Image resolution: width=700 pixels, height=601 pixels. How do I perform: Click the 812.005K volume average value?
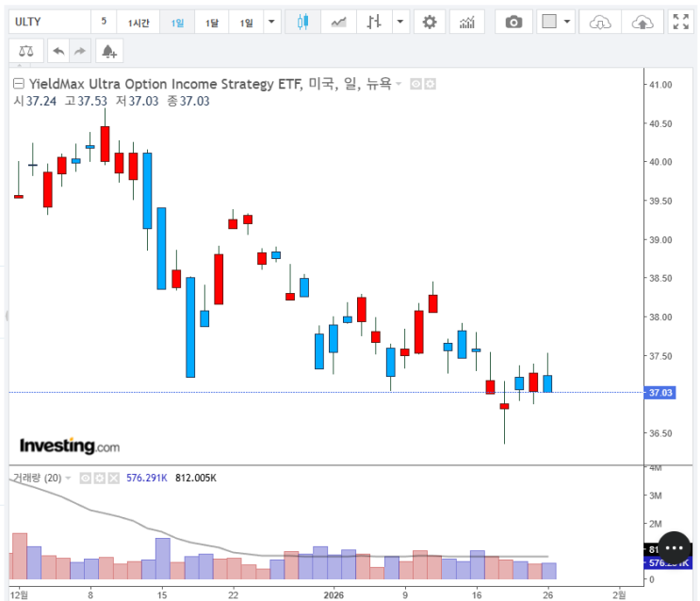click(x=196, y=478)
